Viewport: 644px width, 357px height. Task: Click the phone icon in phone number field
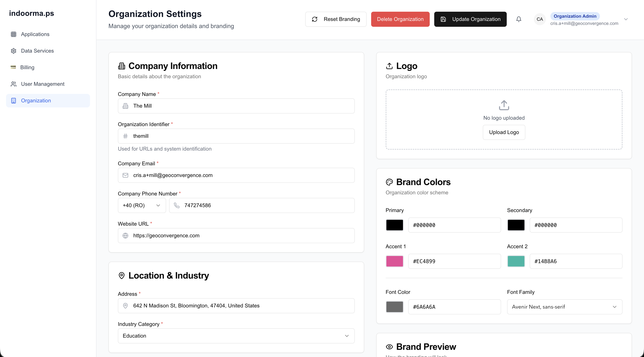click(x=177, y=205)
